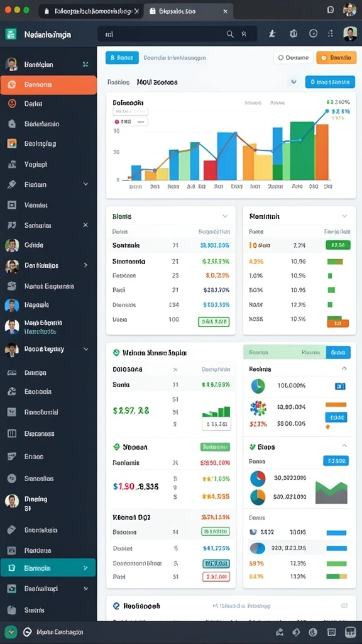Select the outlined radio button labeled Oemene
Viewport: 362px width, 644px height.
point(293,58)
